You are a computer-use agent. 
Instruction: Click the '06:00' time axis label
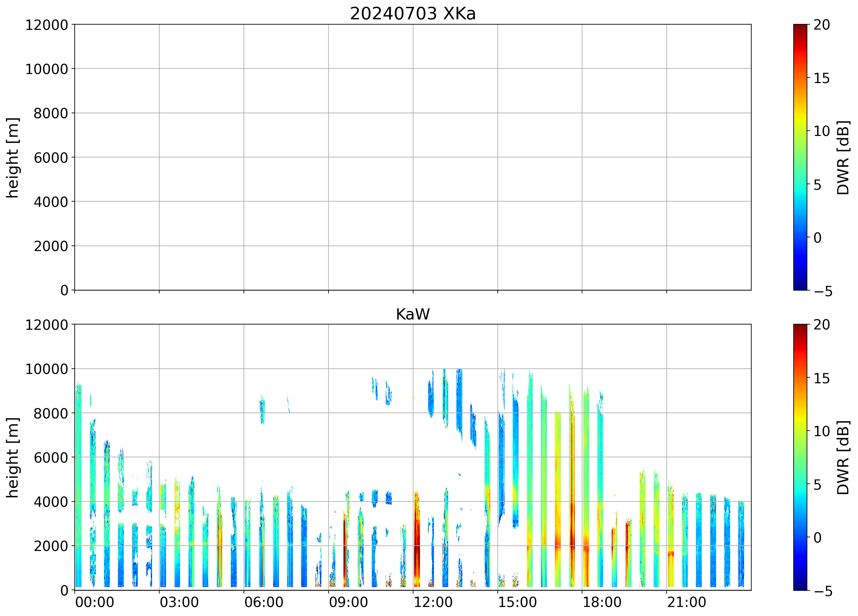[x=264, y=602]
